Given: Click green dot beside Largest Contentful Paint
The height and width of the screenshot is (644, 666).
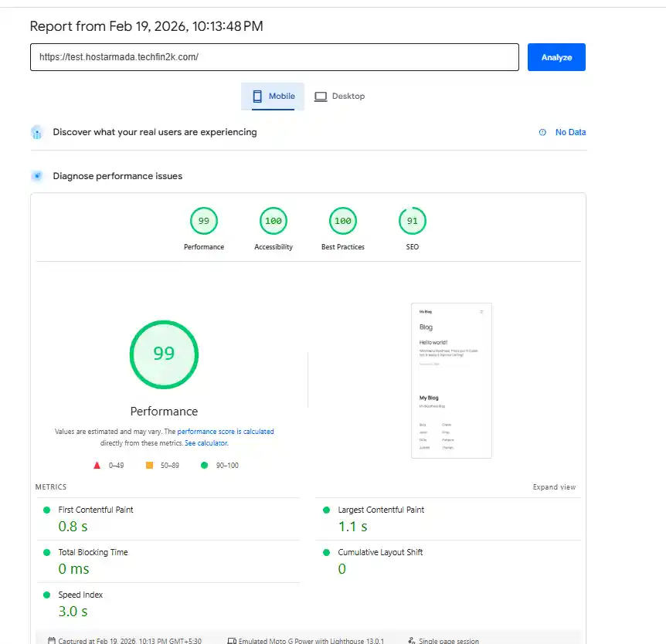Looking at the screenshot, I should coord(326,510).
